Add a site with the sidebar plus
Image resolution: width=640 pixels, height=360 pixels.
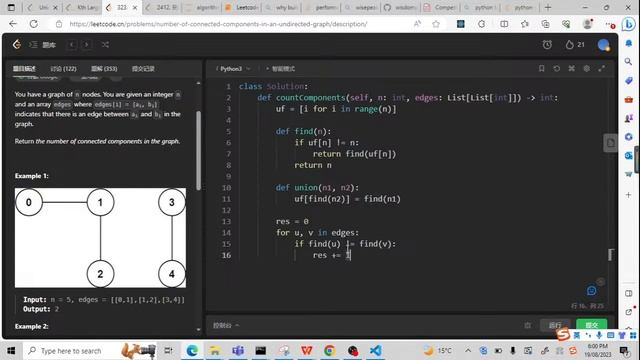(x=629, y=195)
